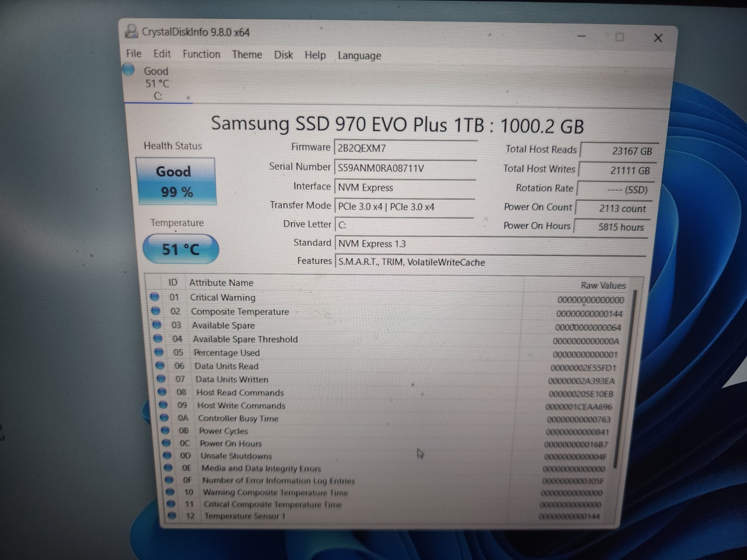Click the Features field
747x560 pixels.
[x=490, y=262]
